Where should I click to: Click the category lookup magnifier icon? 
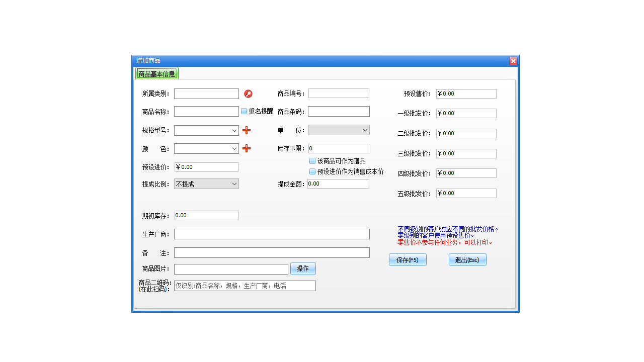pos(249,93)
